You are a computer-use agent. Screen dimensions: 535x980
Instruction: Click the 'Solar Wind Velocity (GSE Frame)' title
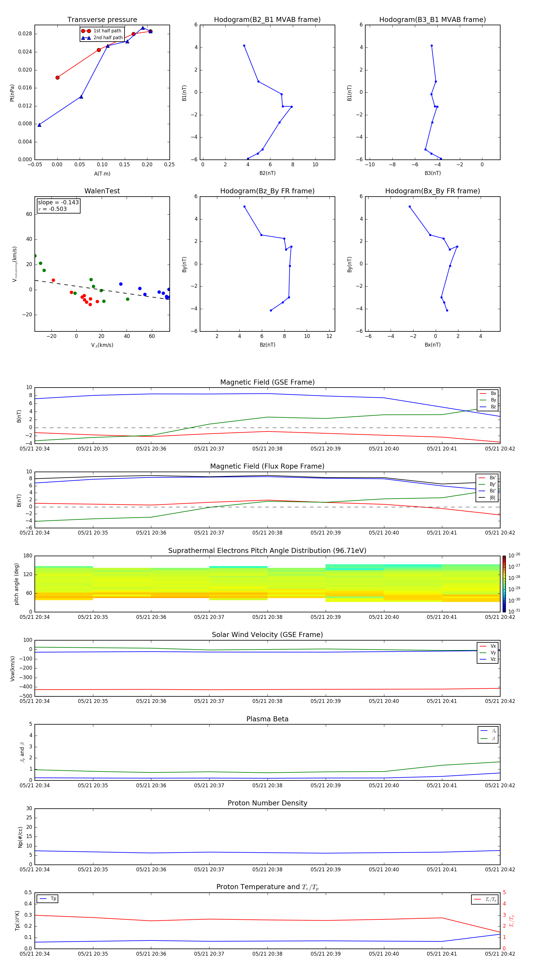coord(267,635)
